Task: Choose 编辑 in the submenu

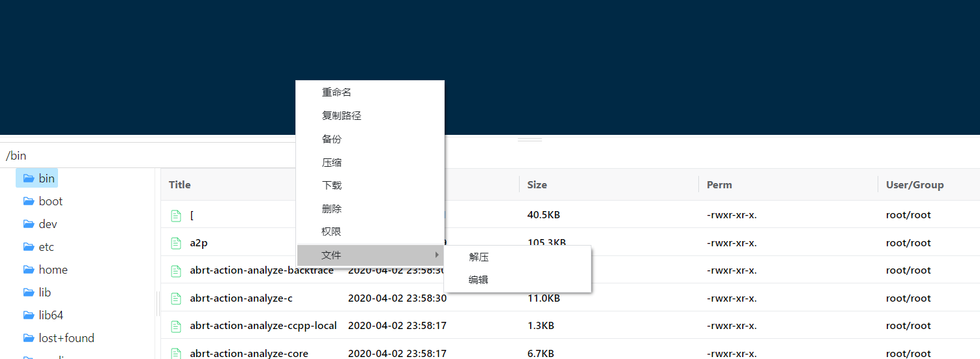Action: [x=478, y=280]
